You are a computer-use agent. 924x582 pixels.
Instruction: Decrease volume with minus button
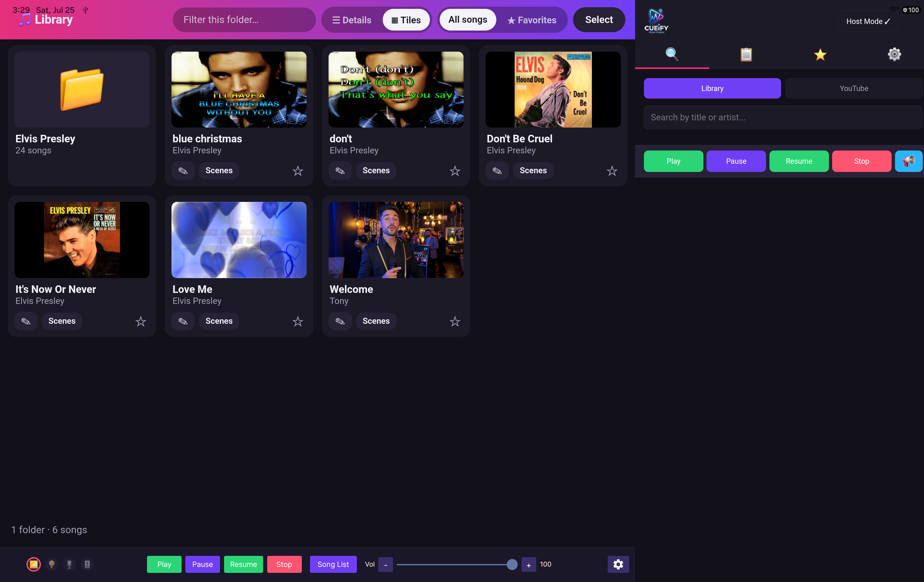[386, 564]
